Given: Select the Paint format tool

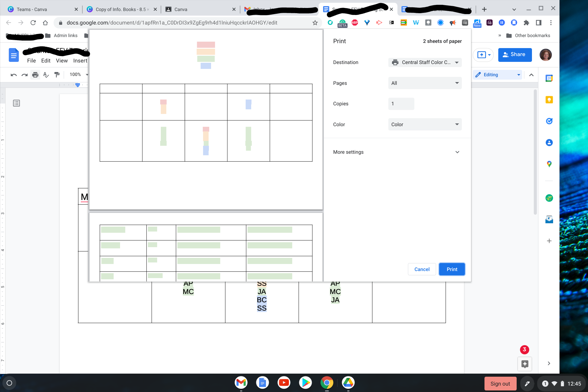Looking at the screenshot, I should coord(57,74).
